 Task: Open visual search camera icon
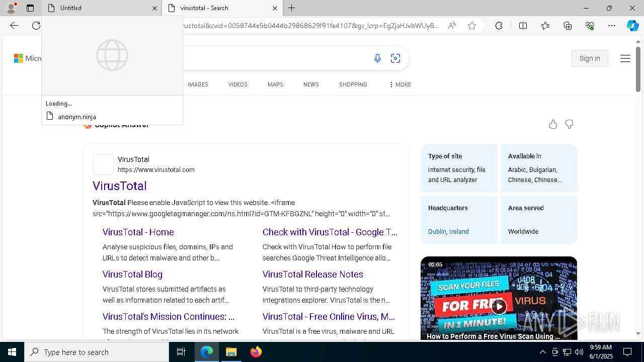(395, 58)
